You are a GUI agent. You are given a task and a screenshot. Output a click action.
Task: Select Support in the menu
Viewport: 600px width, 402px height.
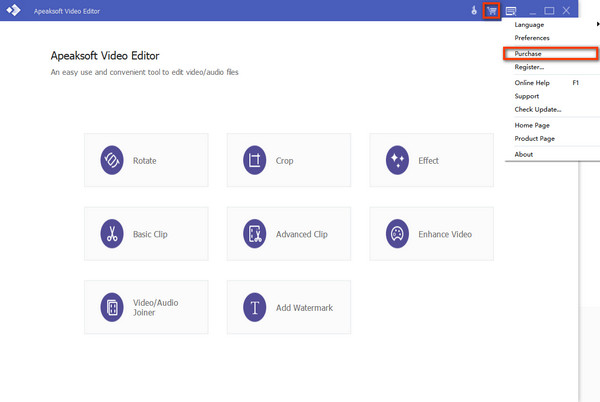point(552,96)
